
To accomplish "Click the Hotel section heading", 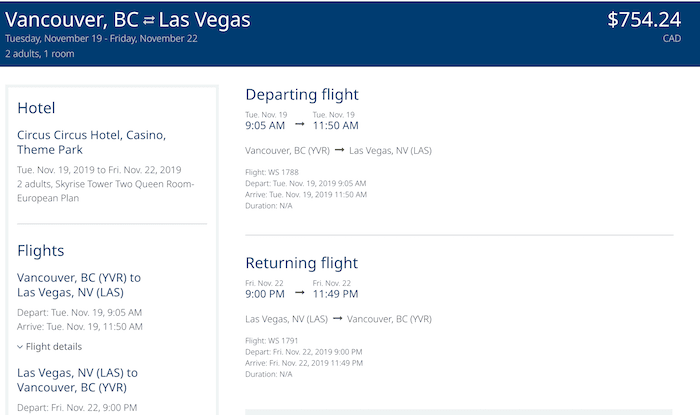I will [36, 108].
